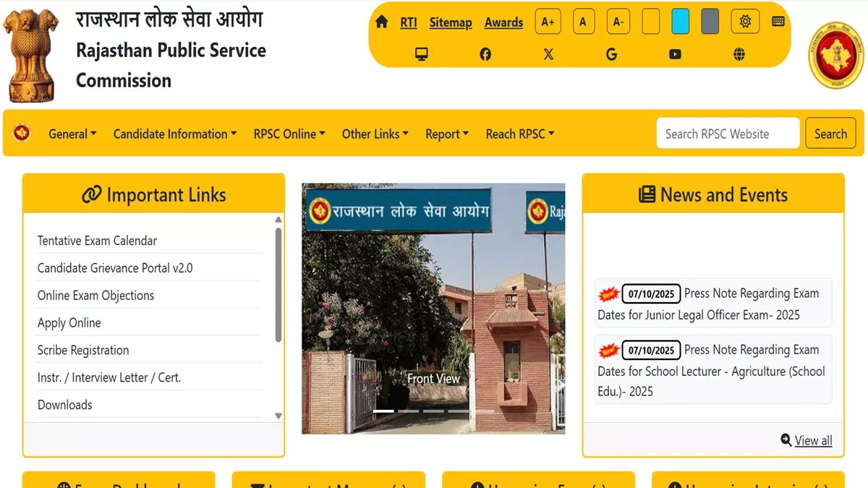The width and height of the screenshot is (868, 488).
Task: Open the accessibility settings gear icon
Action: pyautogui.click(x=745, y=22)
